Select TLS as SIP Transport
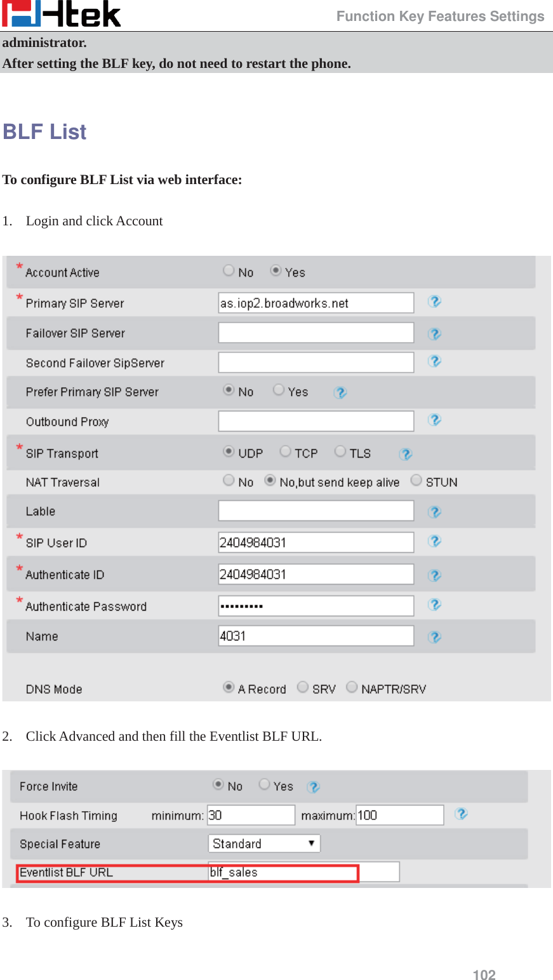 340,451
